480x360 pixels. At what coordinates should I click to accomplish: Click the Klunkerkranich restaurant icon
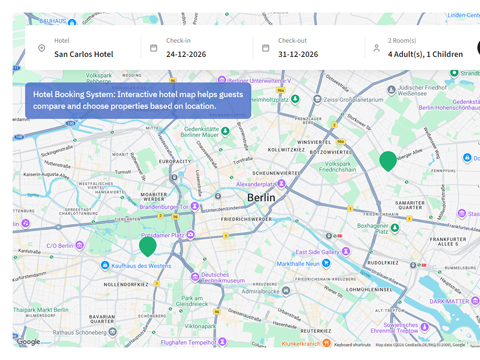pyautogui.click(x=326, y=342)
